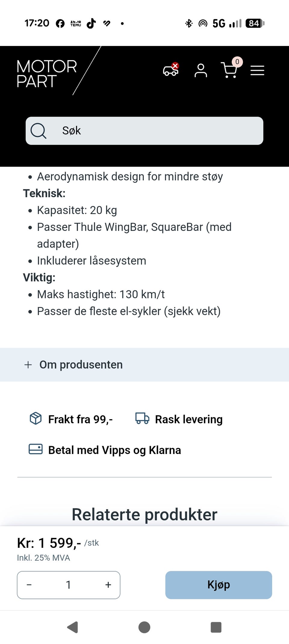This screenshot has width=289, height=644.
Task: Tap the plus icon beside Om produsenten
Action: click(x=28, y=365)
